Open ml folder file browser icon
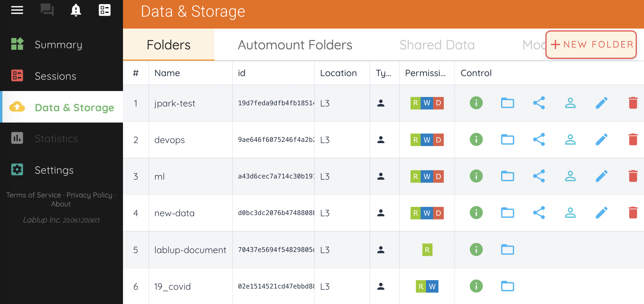The image size is (644, 304). tap(508, 176)
